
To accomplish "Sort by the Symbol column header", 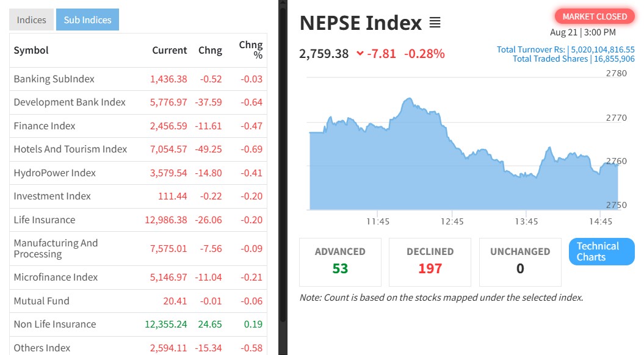I will (31, 50).
